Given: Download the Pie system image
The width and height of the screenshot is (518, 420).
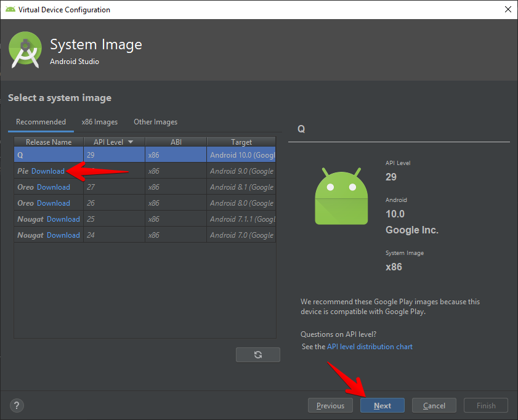Looking at the screenshot, I should 48,171.
